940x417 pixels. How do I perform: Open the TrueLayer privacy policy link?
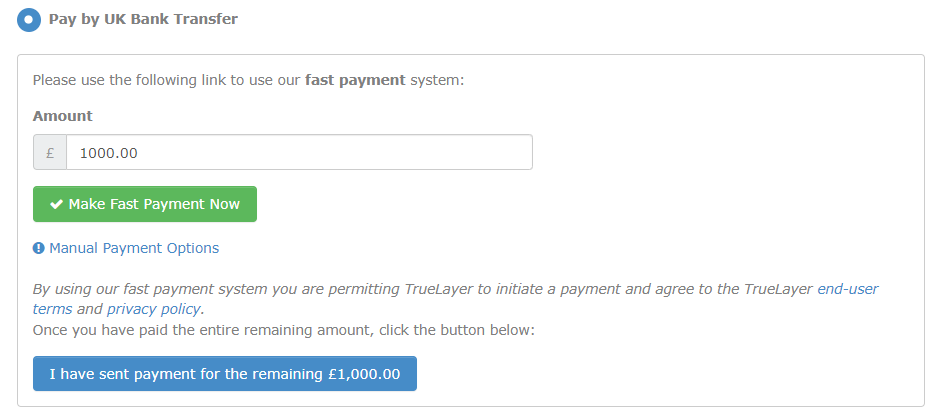coord(154,309)
